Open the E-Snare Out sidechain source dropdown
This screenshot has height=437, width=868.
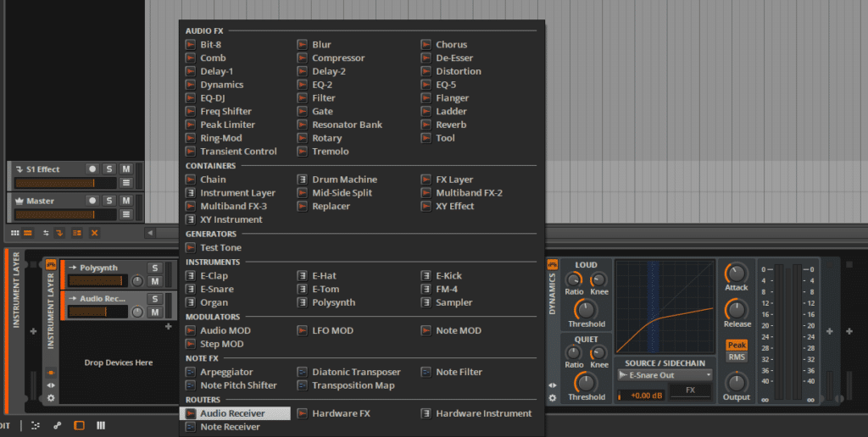tap(665, 375)
